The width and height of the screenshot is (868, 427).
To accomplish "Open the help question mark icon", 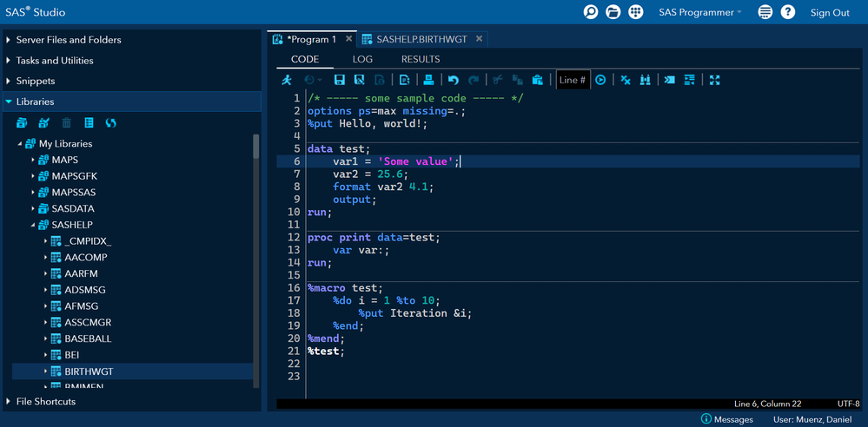I will [787, 12].
